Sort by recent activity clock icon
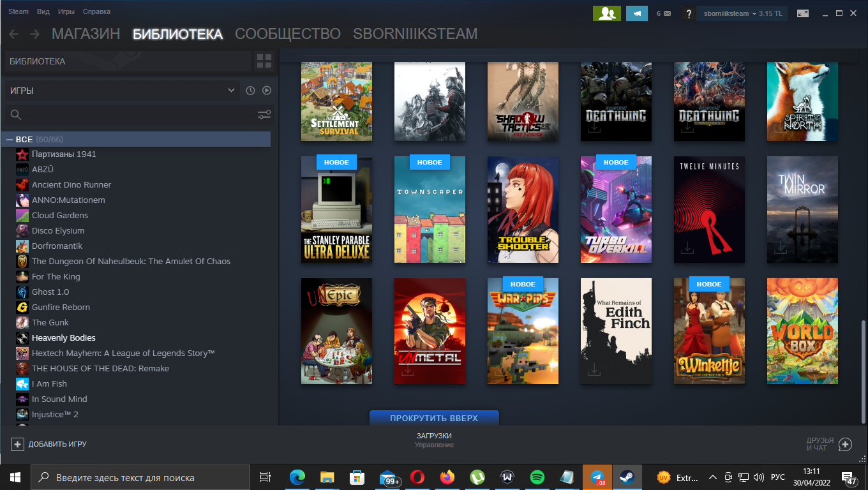Image resolution: width=868 pixels, height=490 pixels. point(250,91)
